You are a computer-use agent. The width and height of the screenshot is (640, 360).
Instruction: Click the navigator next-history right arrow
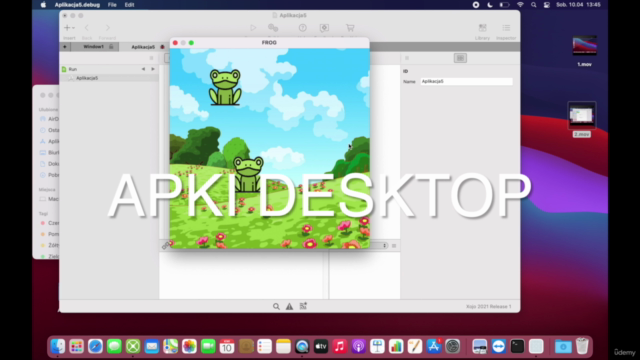(153, 69)
